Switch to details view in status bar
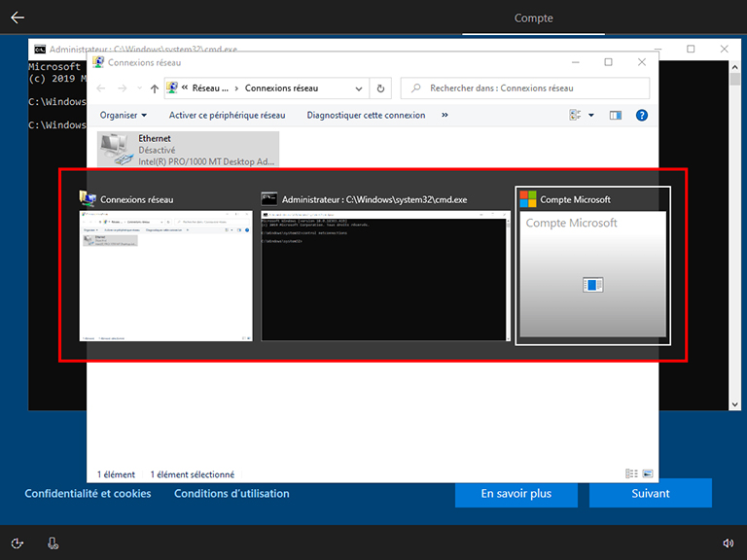The image size is (747, 560). tap(631, 474)
